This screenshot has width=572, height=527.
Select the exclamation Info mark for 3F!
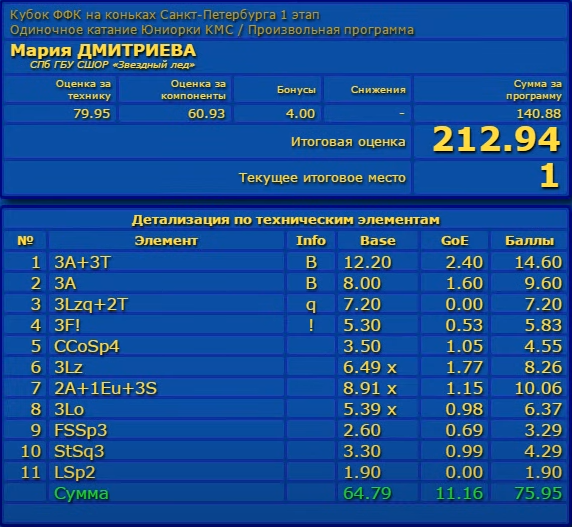311,325
